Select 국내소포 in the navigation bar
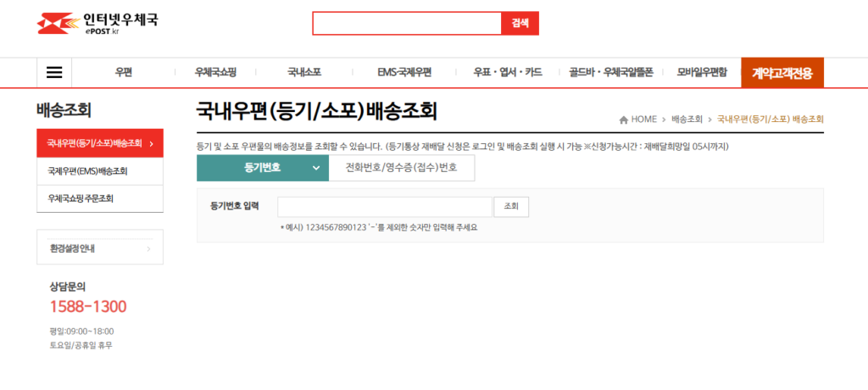Screen dimensions: 868x390 click(x=304, y=73)
